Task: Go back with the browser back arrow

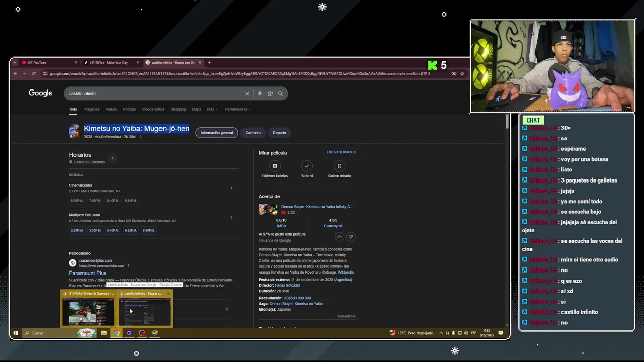Action: pos(15,74)
